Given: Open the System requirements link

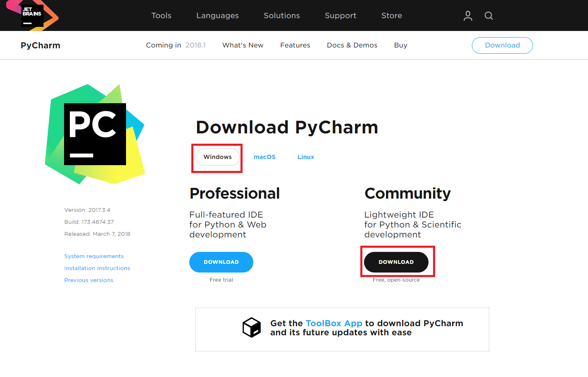Looking at the screenshot, I should [94, 256].
